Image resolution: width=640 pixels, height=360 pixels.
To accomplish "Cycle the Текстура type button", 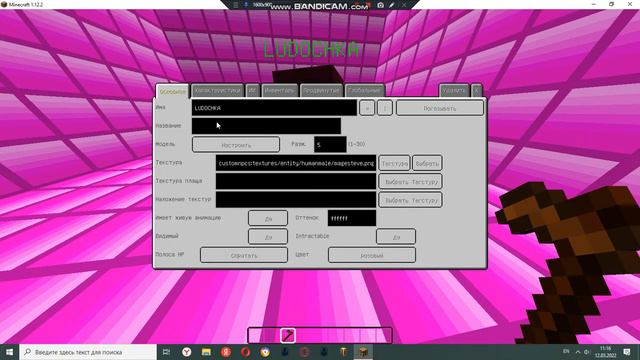I will point(394,163).
